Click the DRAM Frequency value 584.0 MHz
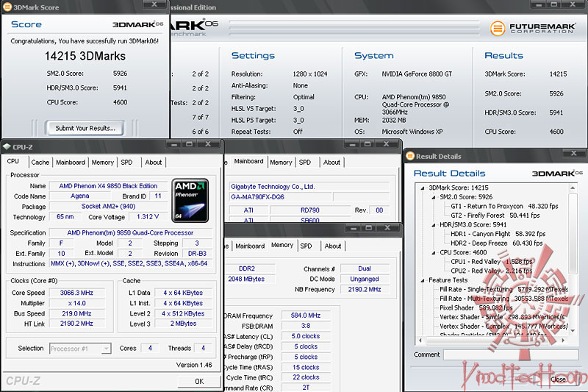This screenshot has width=588, height=392. pos(306,316)
